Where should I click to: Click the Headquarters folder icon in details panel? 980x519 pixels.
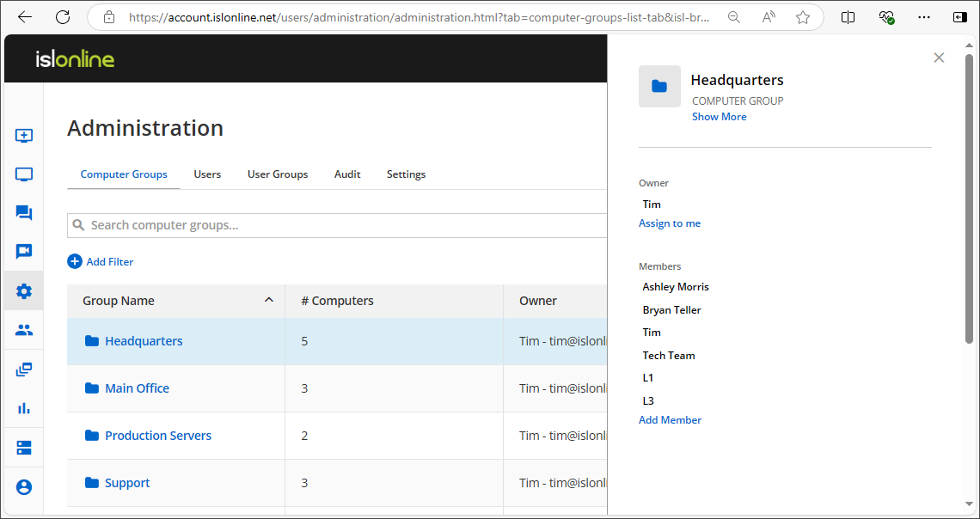click(x=658, y=86)
